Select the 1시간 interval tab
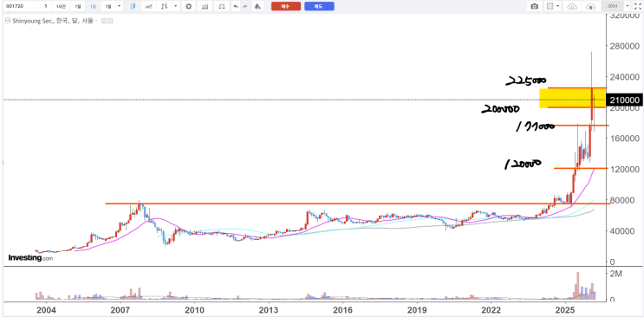The image size is (644, 317). pos(61,6)
